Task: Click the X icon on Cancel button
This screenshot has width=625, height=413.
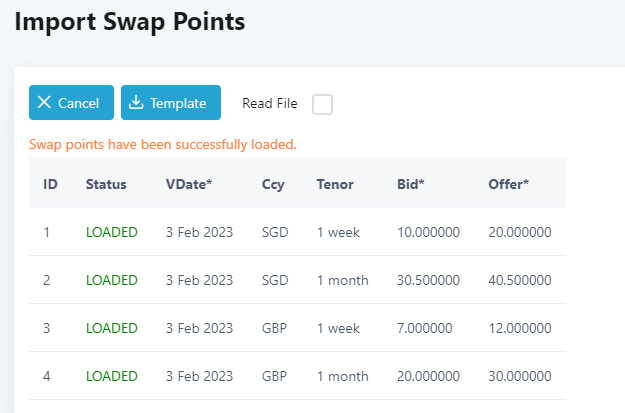Action: 44,102
